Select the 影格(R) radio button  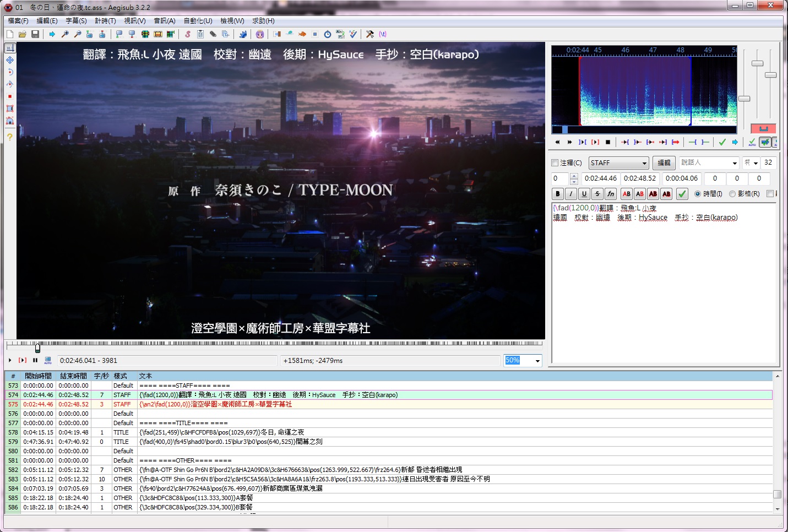pos(732,194)
